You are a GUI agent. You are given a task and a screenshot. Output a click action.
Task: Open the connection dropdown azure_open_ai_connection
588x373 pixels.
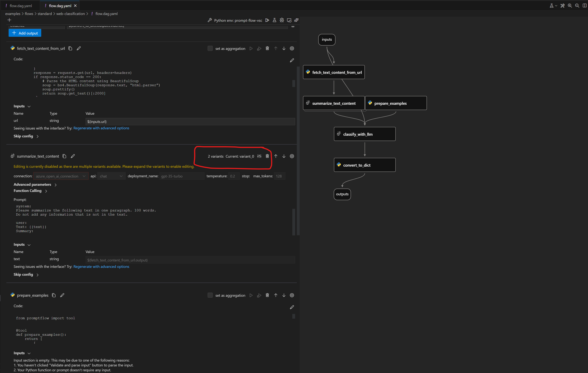pyautogui.click(x=61, y=176)
